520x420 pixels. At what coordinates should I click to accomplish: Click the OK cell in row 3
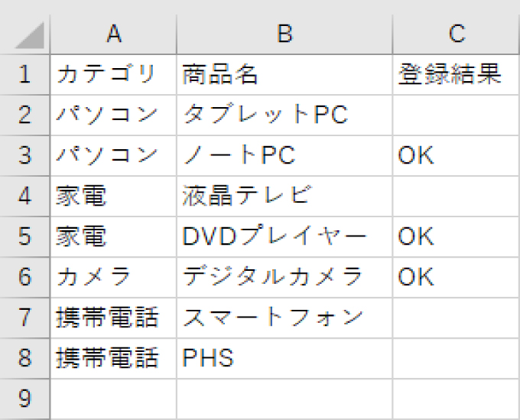tap(457, 155)
